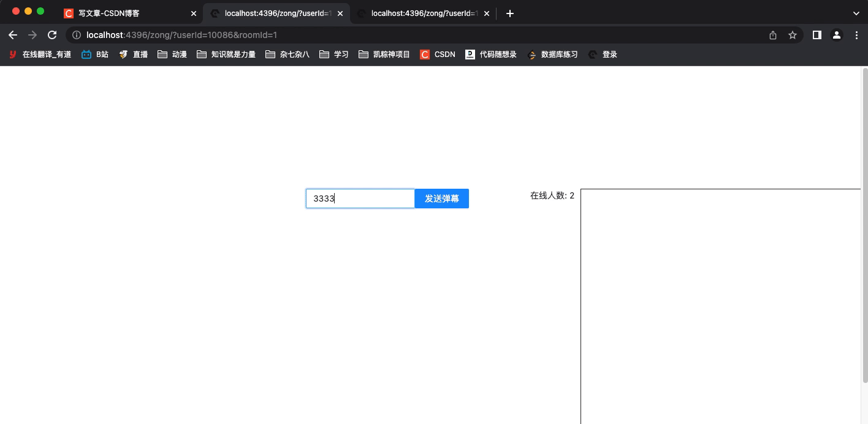The image size is (868, 424).
Task: Open the 直播 bookmark
Action: pos(133,55)
